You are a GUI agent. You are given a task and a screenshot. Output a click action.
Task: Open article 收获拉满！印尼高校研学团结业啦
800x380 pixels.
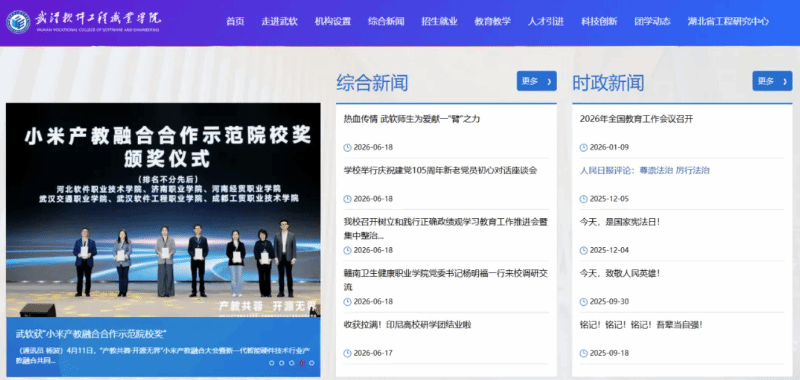click(x=407, y=324)
